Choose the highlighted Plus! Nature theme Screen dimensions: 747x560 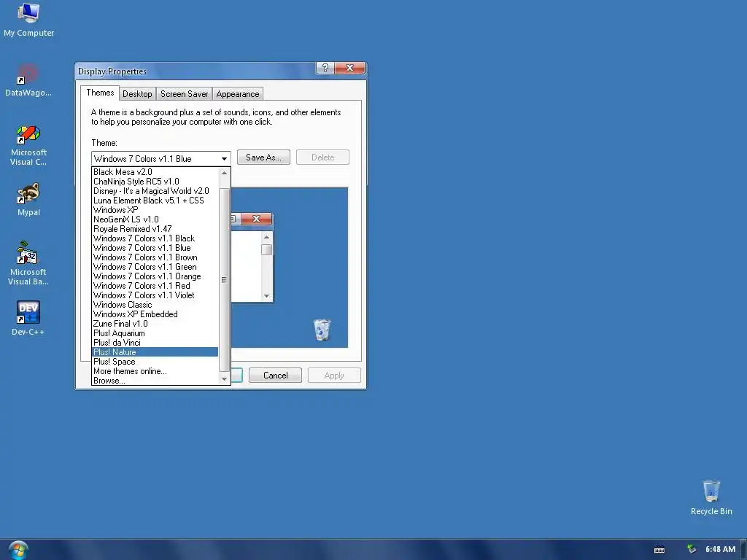click(155, 352)
